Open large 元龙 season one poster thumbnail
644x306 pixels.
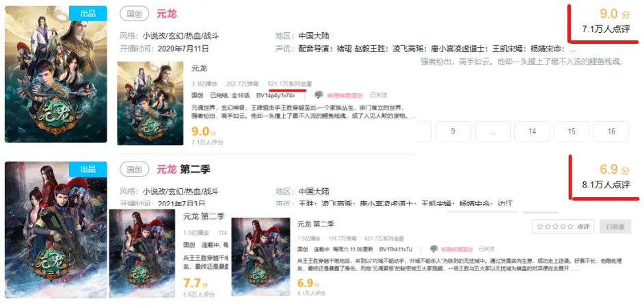pyautogui.click(x=56, y=75)
